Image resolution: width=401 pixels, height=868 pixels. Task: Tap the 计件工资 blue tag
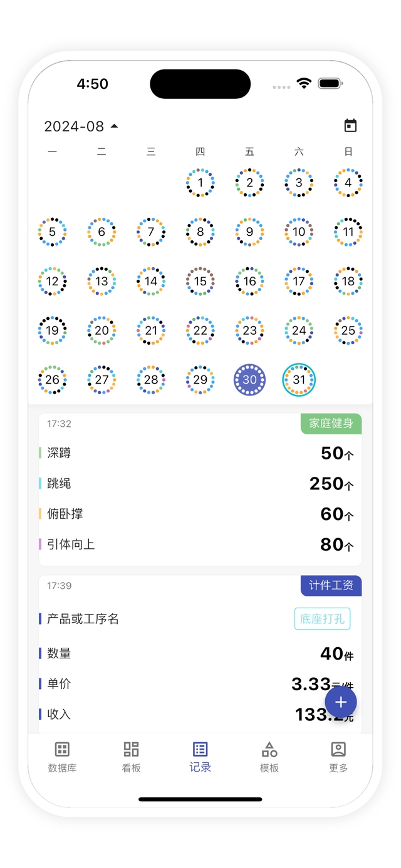(x=331, y=586)
